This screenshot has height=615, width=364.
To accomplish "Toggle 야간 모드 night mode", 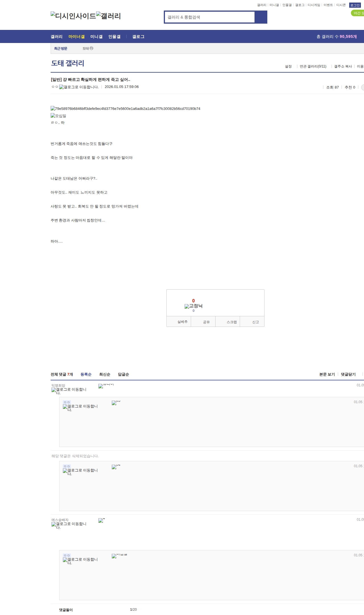I will (x=357, y=13).
